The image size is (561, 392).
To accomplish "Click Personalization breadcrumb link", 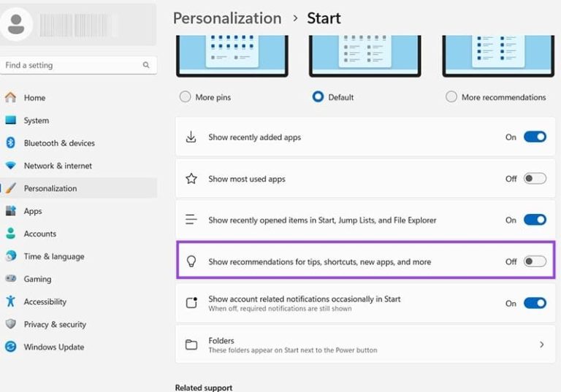I will (x=227, y=18).
